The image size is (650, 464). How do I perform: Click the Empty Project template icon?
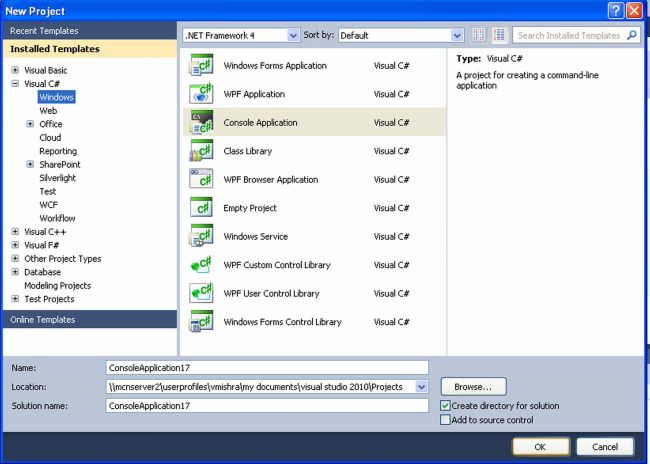(x=201, y=208)
